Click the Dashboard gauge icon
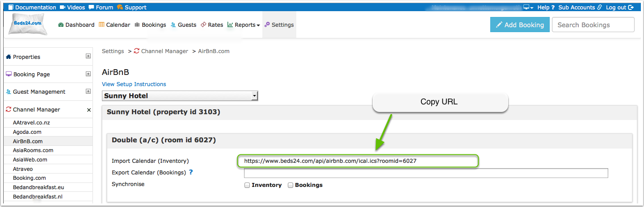Viewport: 644px width, 207px height. [x=61, y=25]
